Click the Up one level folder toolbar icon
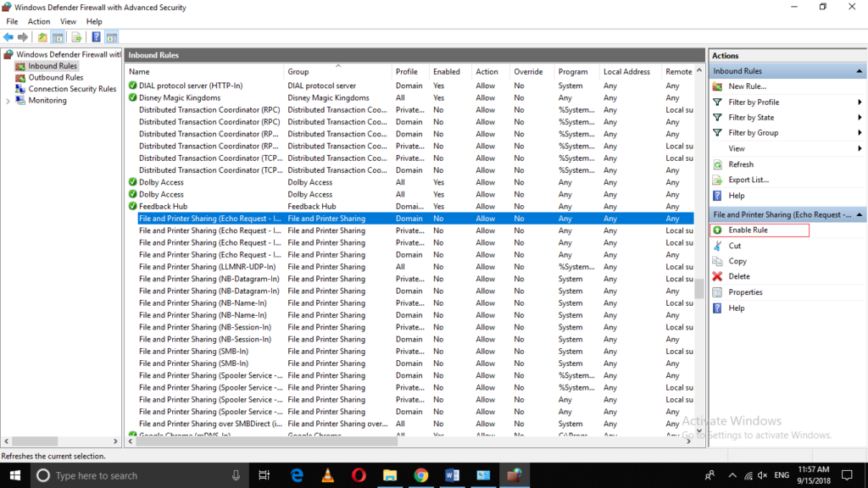The image size is (868, 488). pyautogui.click(x=42, y=37)
